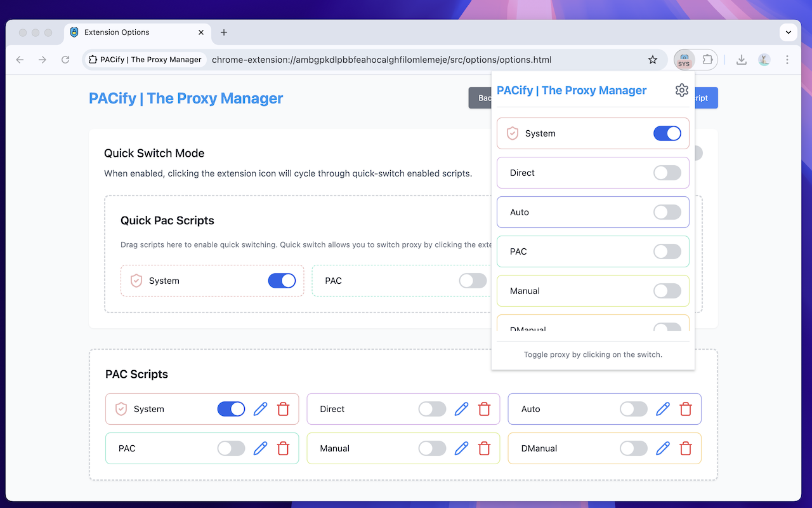Bookmark this page with the star icon
Image resolution: width=812 pixels, height=508 pixels.
pos(653,60)
